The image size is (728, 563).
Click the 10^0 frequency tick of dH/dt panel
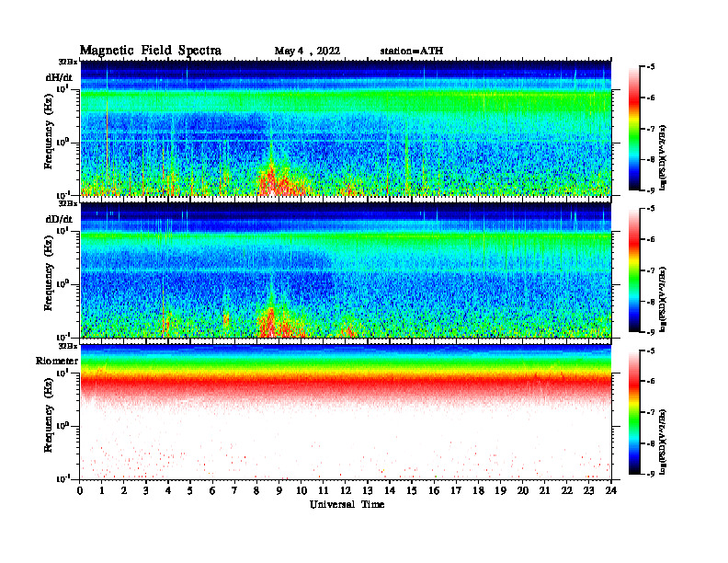point(63,142)
